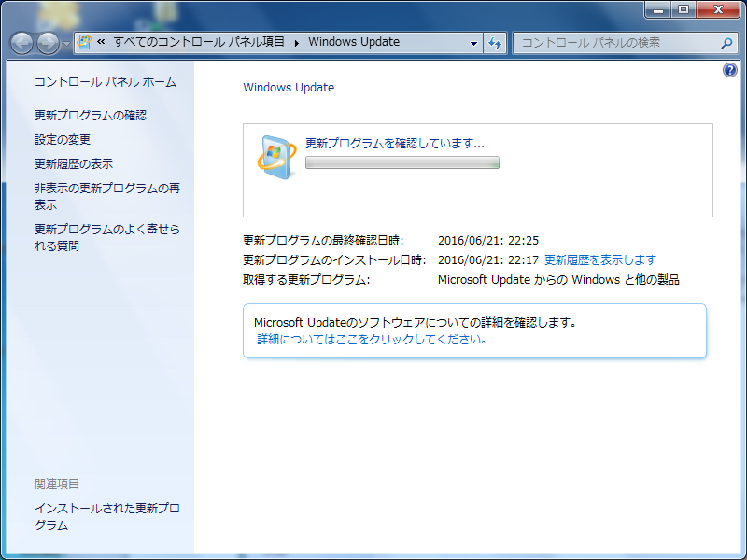Open help with the question mark icon
747x560 pixels.
730,71
